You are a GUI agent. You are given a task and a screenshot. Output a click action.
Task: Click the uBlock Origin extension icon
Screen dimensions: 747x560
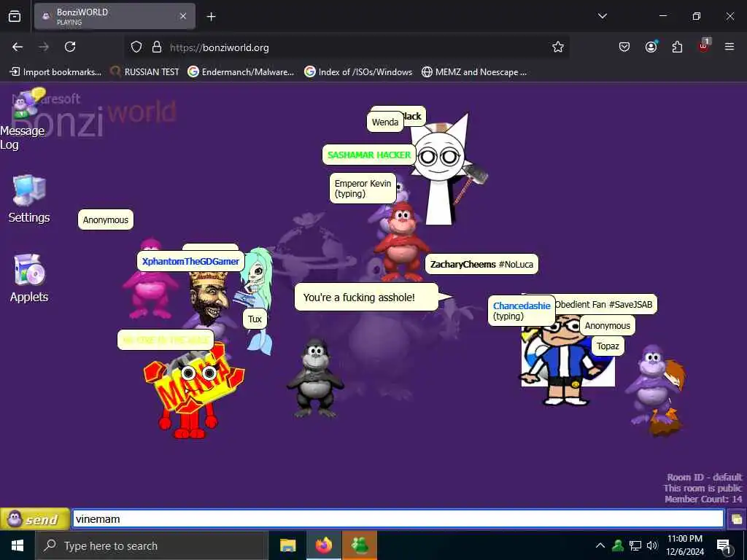(x=704, y=46)
